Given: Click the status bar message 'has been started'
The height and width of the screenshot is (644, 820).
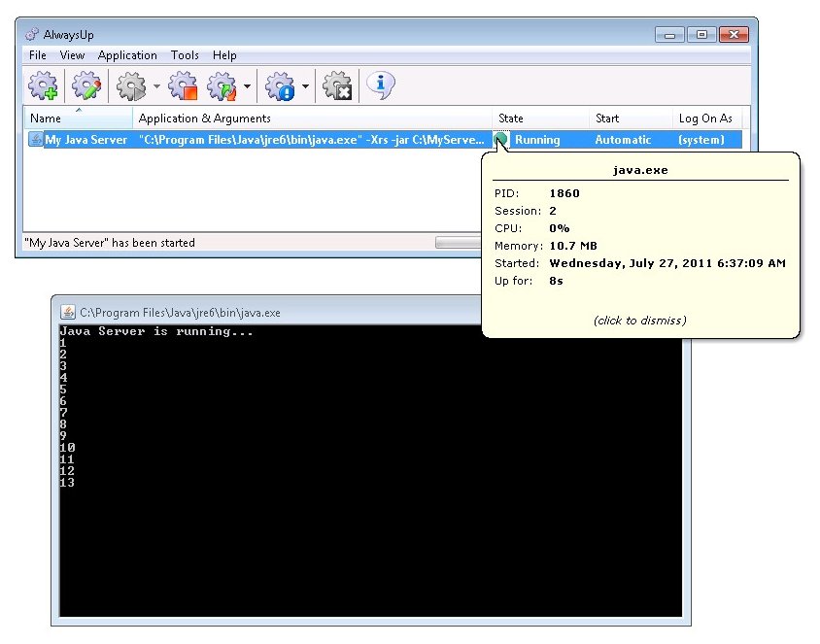Looking at the screenshot, I should coord(109,243).
